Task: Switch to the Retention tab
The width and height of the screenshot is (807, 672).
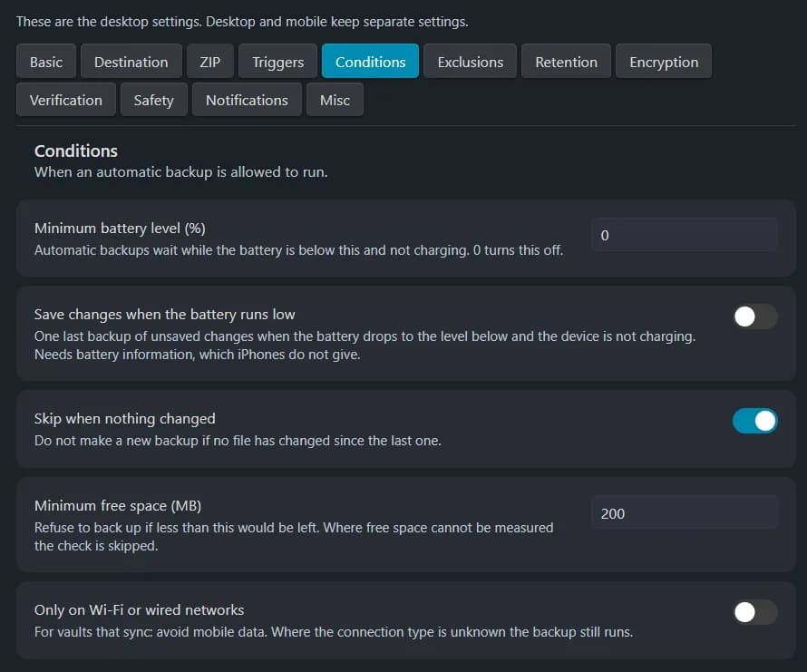Action: (566, 62)
